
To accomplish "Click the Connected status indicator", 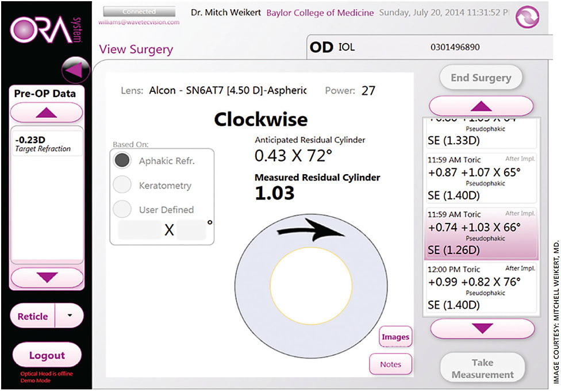I will click(x=140, y=11).
